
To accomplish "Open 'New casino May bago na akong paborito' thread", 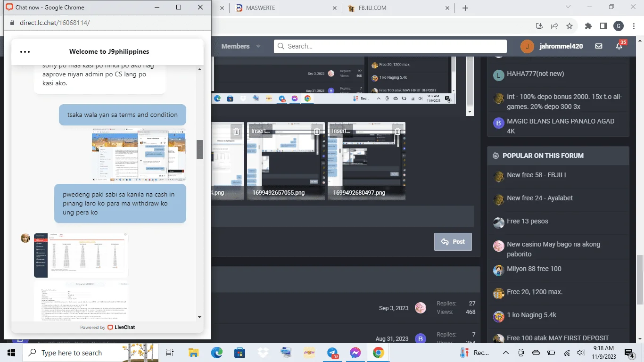I will click(553, 249).
